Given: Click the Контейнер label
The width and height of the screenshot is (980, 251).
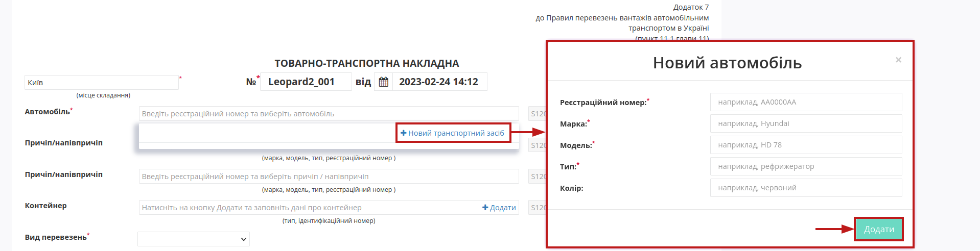Looking at the screenshot, I should (45, 206).
